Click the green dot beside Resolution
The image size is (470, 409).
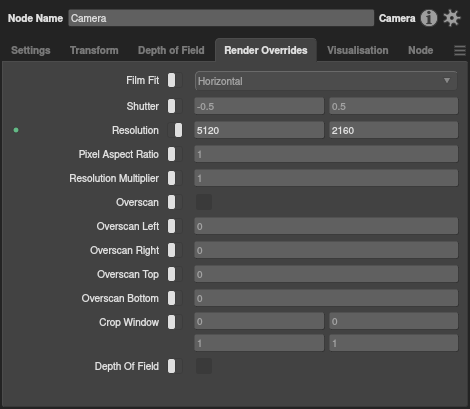coord(16,130)
